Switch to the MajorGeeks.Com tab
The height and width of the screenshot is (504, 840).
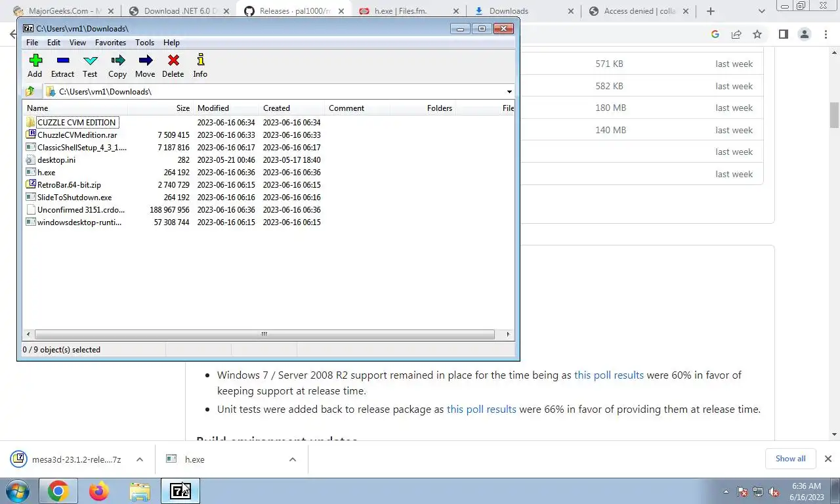[64, 11]
